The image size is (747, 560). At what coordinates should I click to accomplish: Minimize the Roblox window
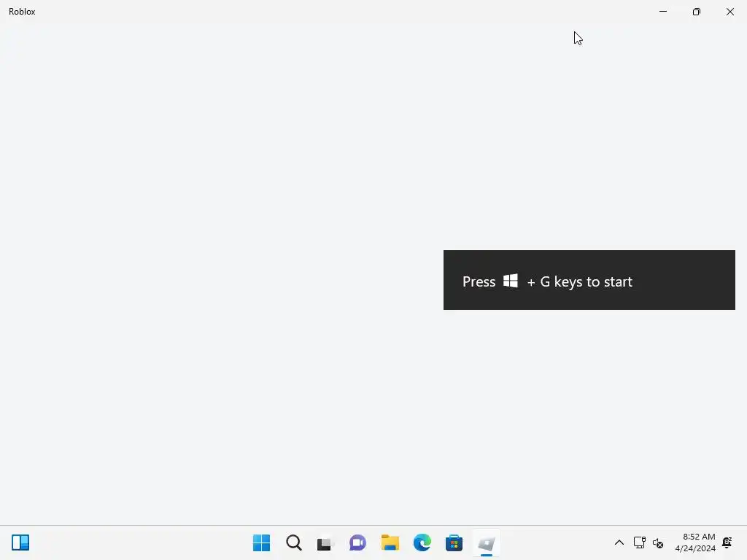click(x=663, y=12)
